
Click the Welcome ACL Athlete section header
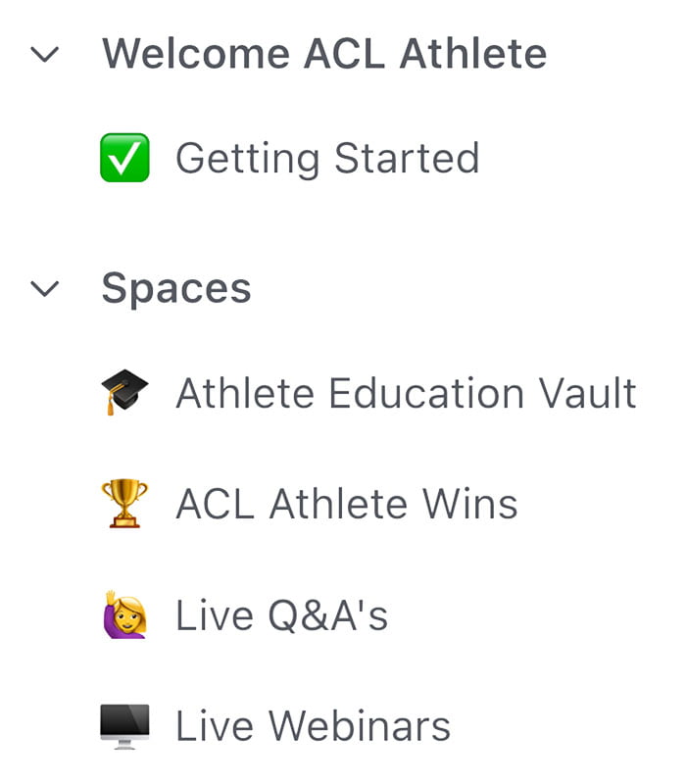point(323,54)
